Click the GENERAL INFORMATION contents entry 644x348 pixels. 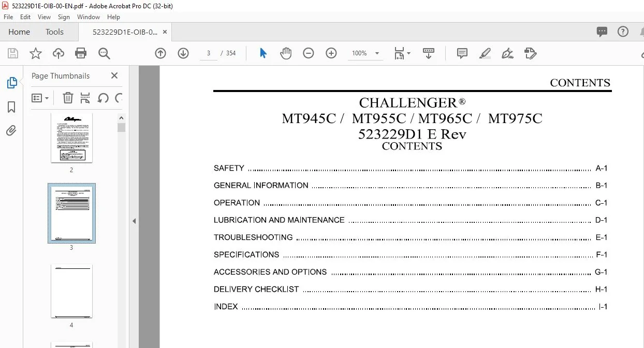point(410,185)
